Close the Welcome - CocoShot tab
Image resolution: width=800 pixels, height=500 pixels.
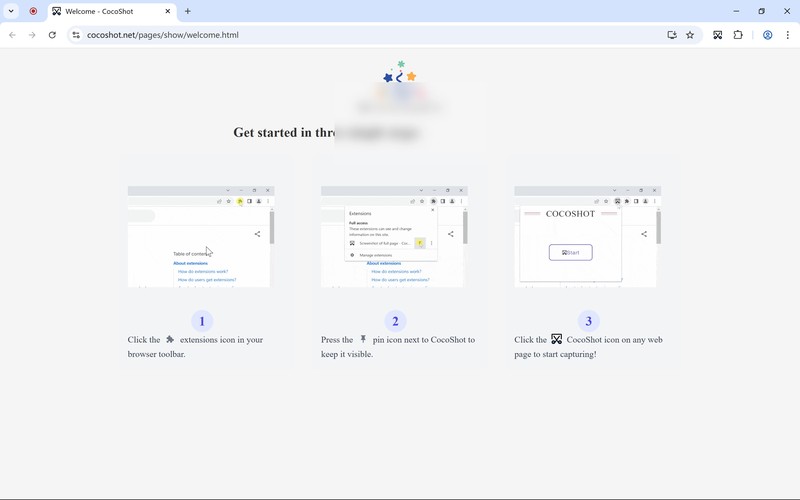pos(167,11)
